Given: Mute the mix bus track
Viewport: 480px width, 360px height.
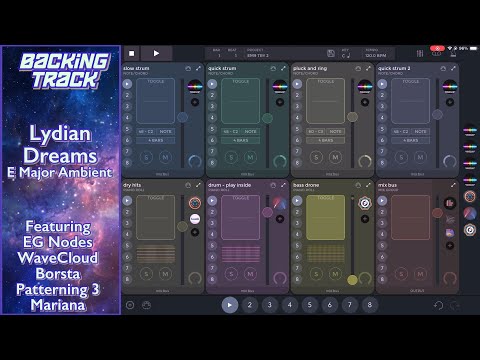Looking at the screenshot, I should click(x=420, y=274).
